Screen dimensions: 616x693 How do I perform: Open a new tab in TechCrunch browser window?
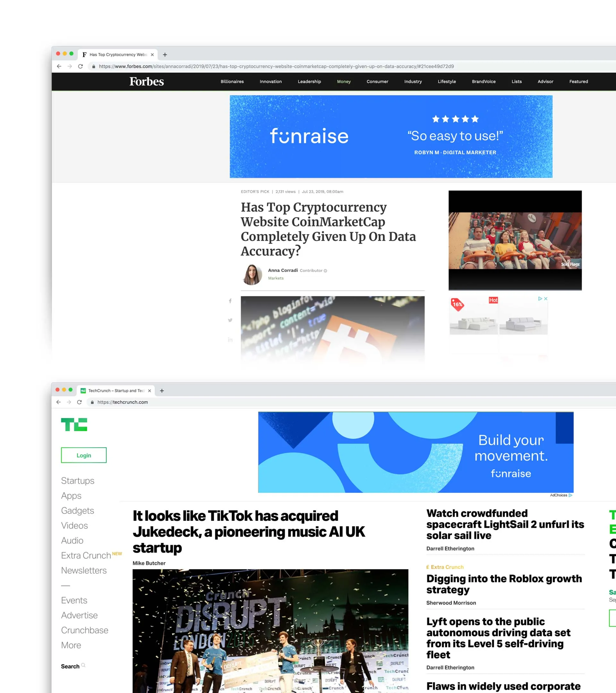[162, 391]
